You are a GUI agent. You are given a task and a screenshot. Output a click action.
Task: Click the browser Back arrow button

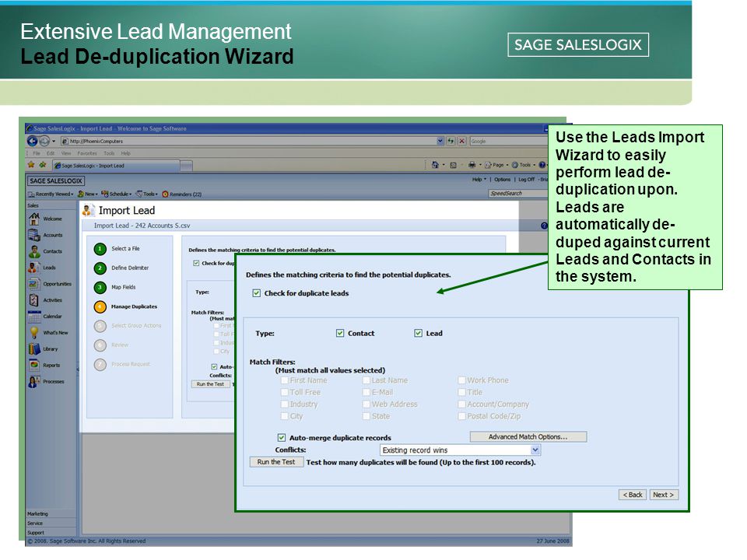[x=32, y=141]
